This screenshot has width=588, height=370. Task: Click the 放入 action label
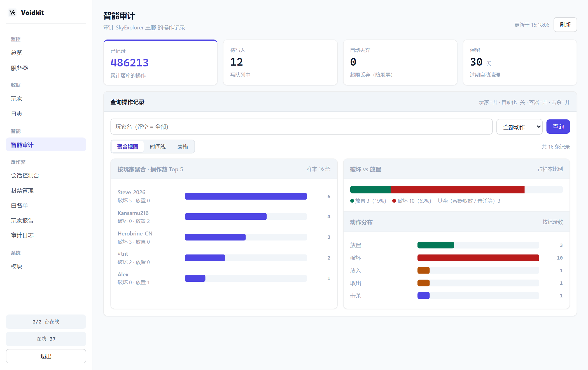[x=356, y=270]
